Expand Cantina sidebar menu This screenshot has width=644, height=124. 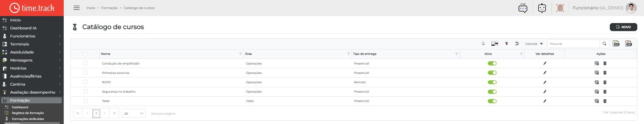pos(32,84)
